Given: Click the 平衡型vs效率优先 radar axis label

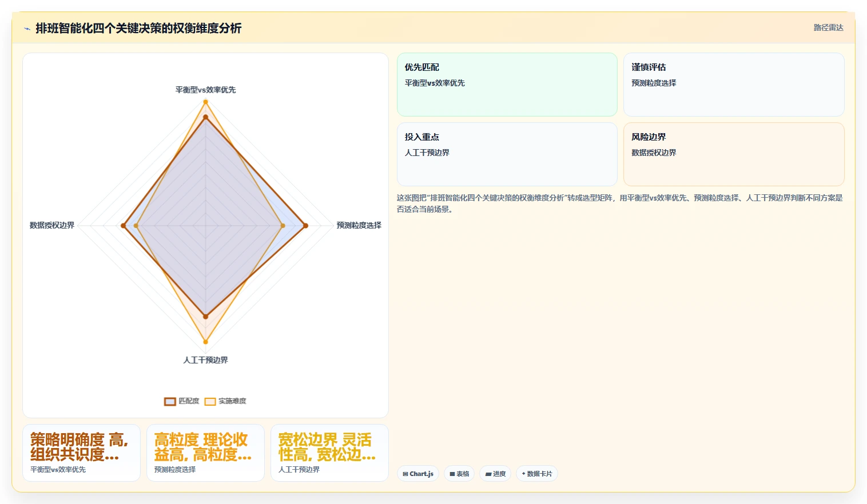Looking at the screenshot, I should coord(205,90).
